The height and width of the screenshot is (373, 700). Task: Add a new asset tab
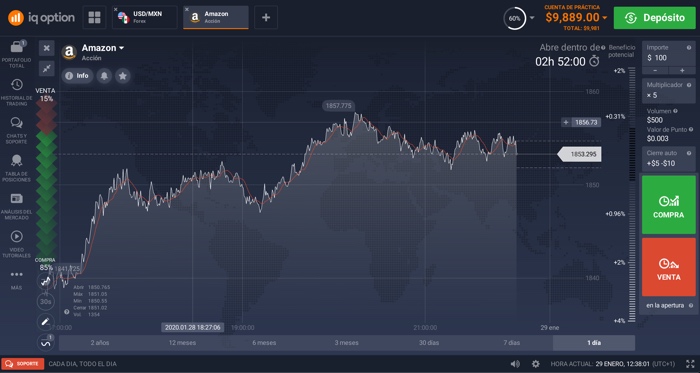(x=266, y=17)
